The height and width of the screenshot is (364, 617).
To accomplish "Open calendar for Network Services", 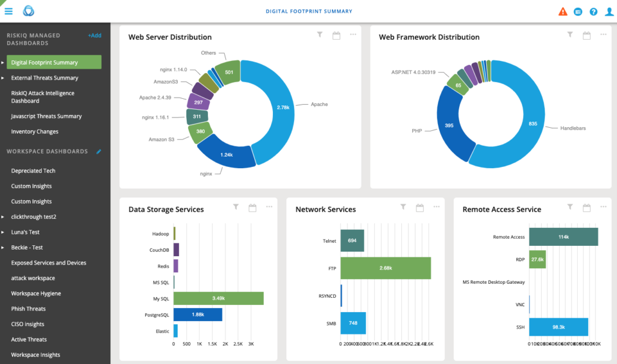I will 420,208.
